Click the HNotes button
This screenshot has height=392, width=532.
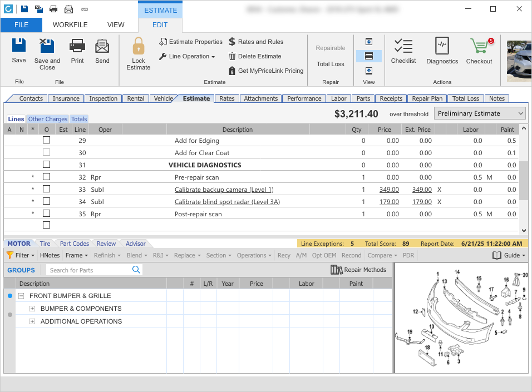50,255
